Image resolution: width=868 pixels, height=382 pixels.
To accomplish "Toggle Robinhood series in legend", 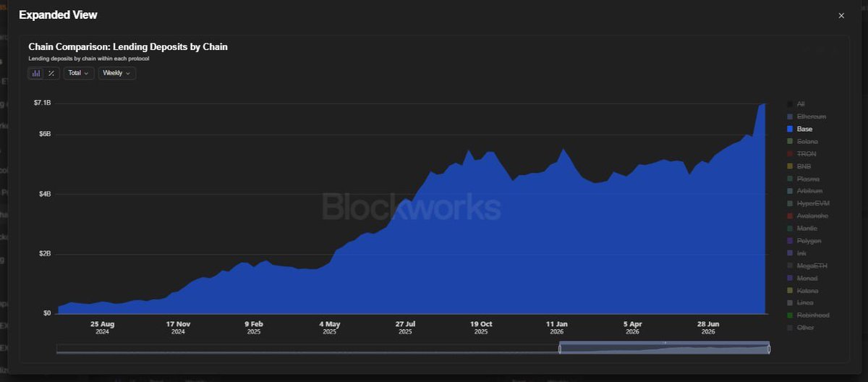I will (809, 315).
